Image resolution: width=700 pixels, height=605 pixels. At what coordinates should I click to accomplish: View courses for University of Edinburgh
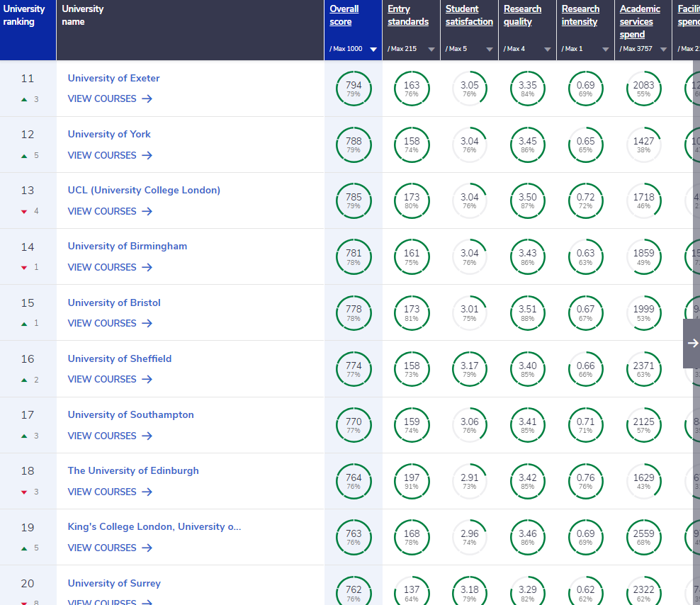(110, 492)
